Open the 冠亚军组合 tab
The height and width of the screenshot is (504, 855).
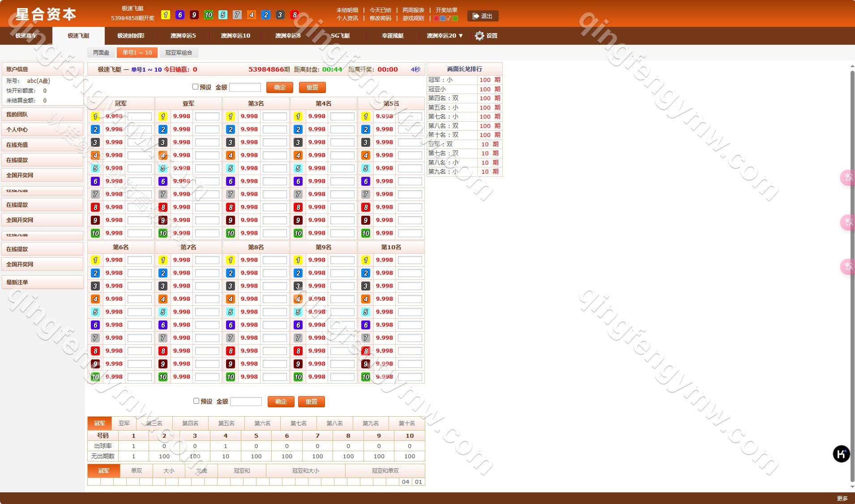[179, 53]
